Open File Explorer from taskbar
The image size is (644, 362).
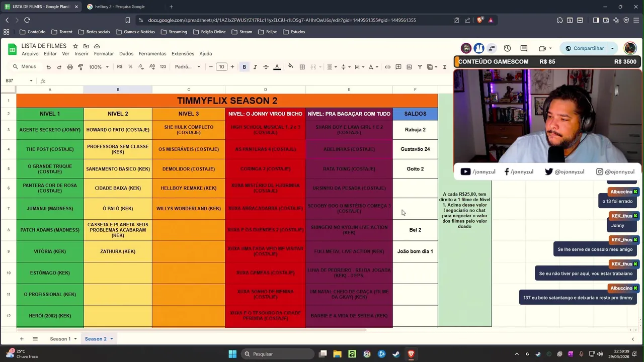pyautogui.click(x=338, y=354)
